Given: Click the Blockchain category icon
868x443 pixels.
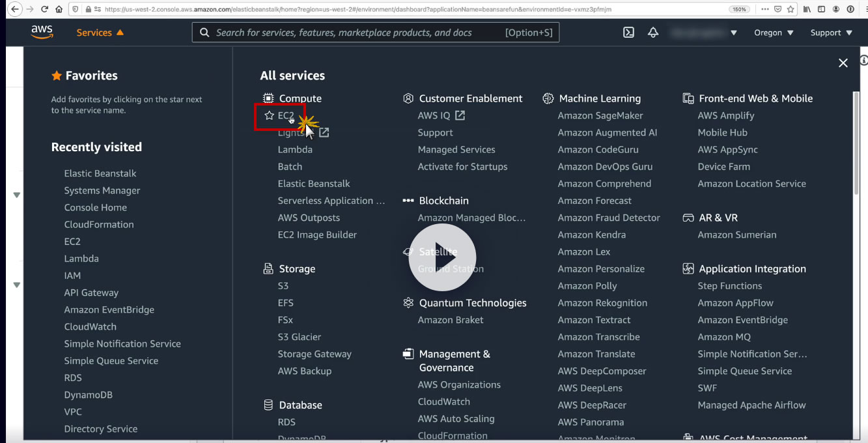Looking at the screenshot, I should click(x=408, y=201).
